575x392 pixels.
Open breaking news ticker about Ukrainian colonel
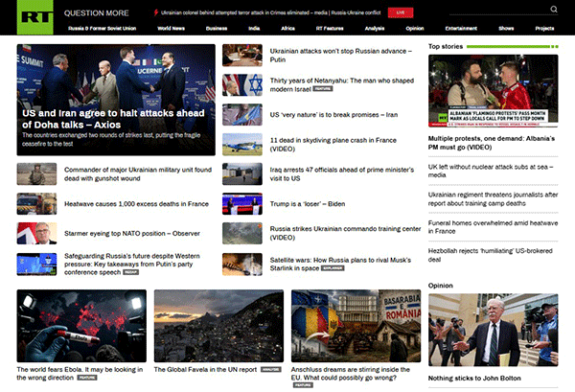(x=270, y=12)
